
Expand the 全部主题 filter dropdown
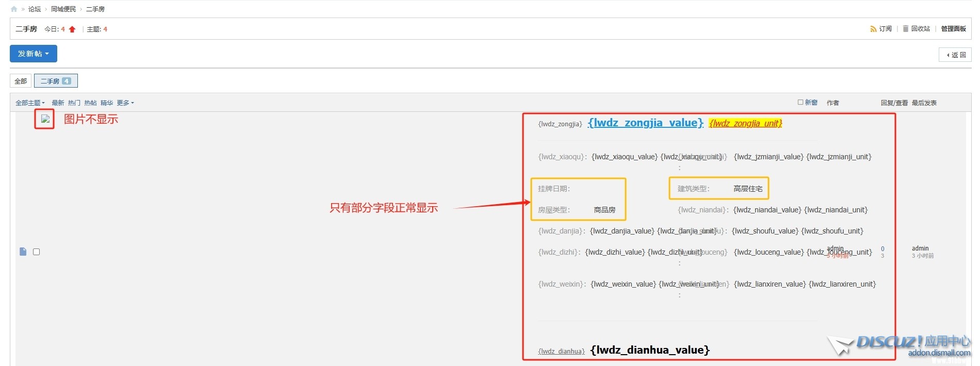point(30,103)
